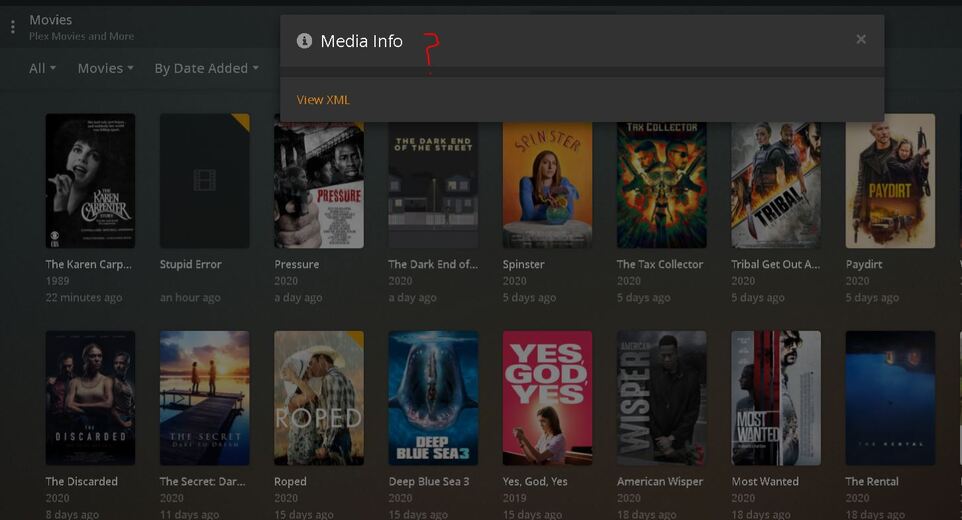Click the 'Spinster' title text

point(523,264)
